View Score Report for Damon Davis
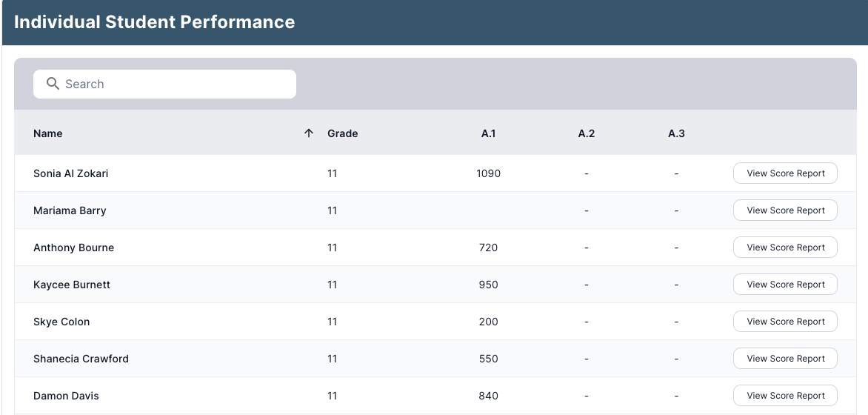 [x=785, y=396]
